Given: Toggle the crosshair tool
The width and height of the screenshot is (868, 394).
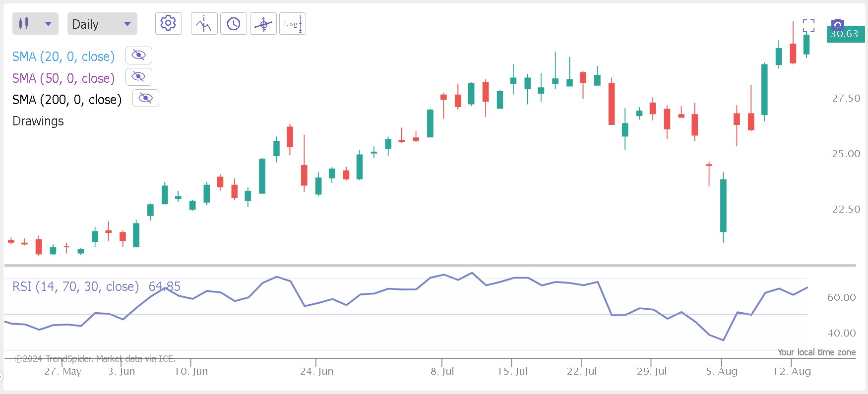Looking at the screenshot, I should 263,23.
